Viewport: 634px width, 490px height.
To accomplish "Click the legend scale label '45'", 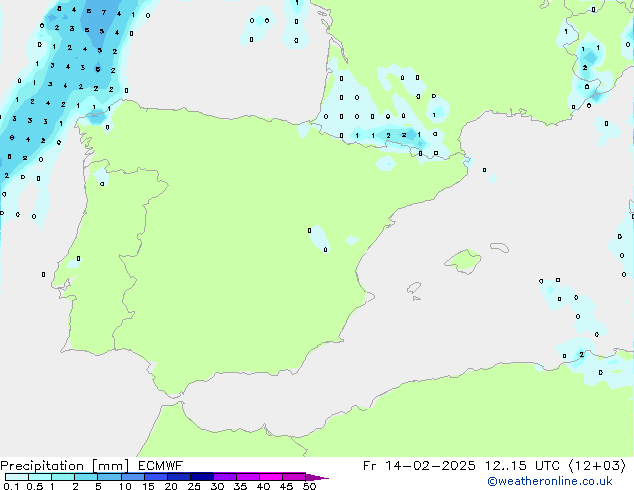I will [x=286, y=486].
